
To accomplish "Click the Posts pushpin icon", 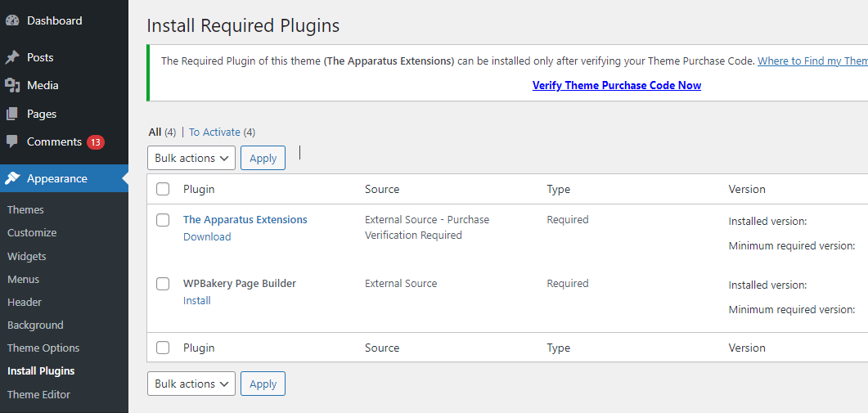I will point(12,57).
